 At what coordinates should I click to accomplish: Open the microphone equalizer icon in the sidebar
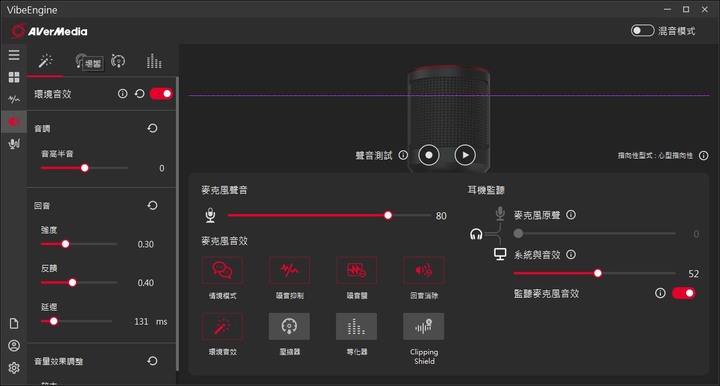coord(14,144)
